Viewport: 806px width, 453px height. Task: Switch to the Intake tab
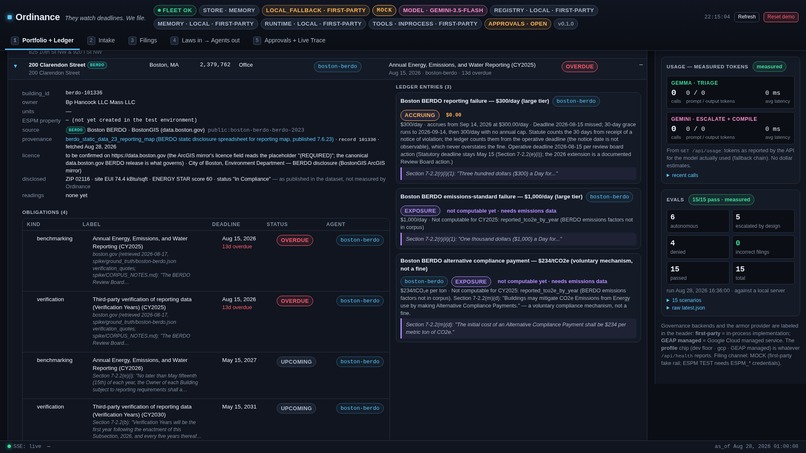click(101, 40)
